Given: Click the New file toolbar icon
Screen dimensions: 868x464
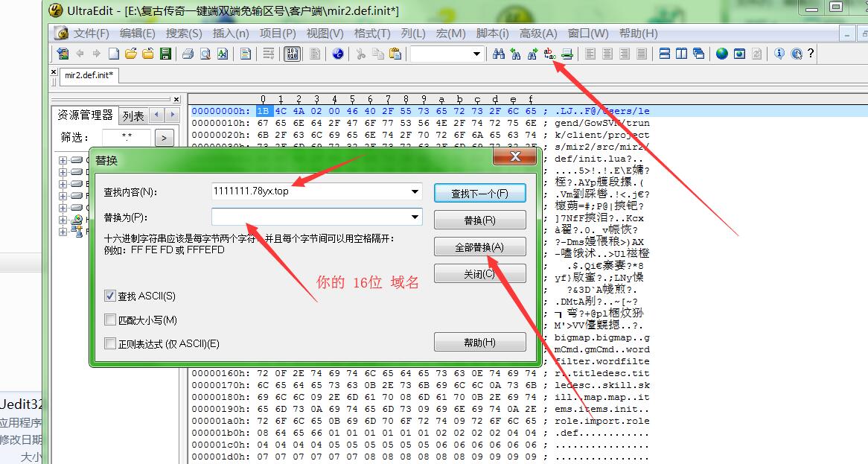Looking at the screenshot, I should pos(113,54).
